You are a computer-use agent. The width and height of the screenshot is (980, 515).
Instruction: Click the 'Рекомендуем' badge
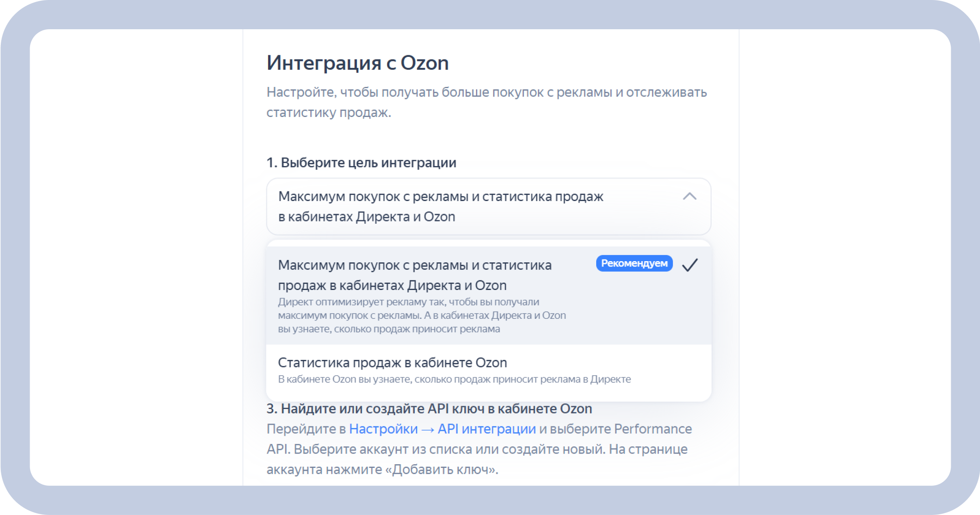pyautogui.click(x=634, y=264)
